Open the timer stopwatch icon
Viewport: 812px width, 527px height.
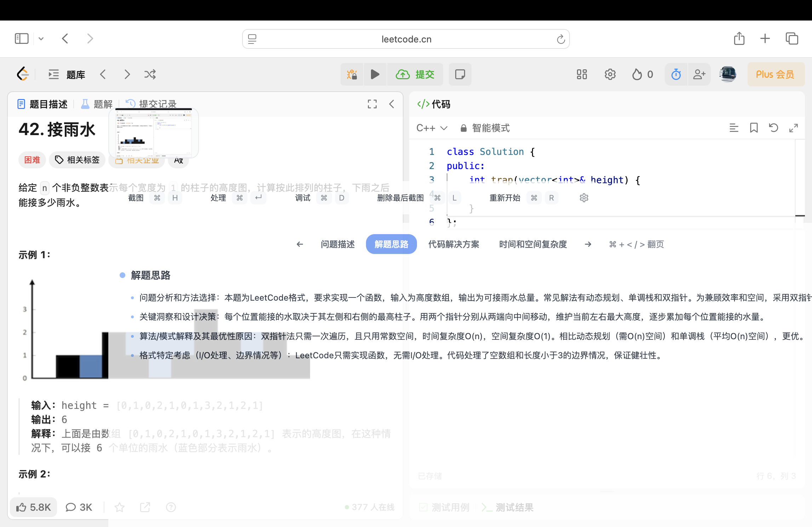(x=676, y=74)
